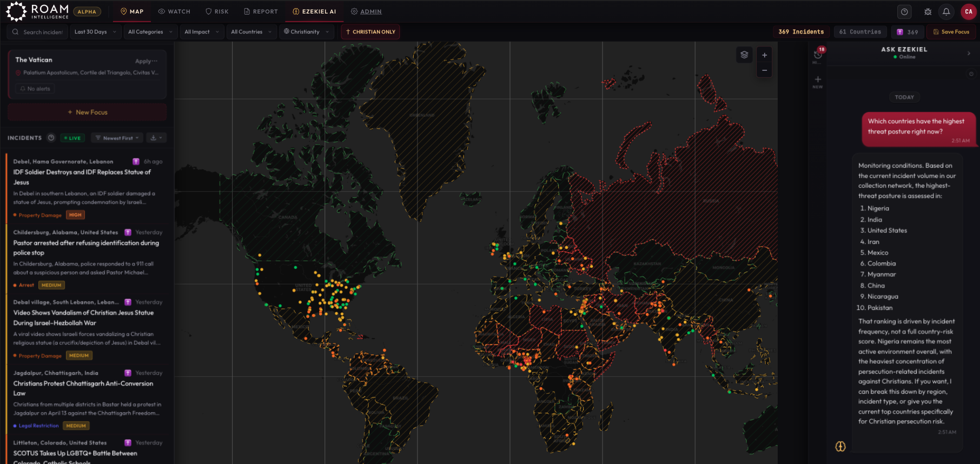
Task: Toggle the LIVE incidents feed
Action: (72, 138)
